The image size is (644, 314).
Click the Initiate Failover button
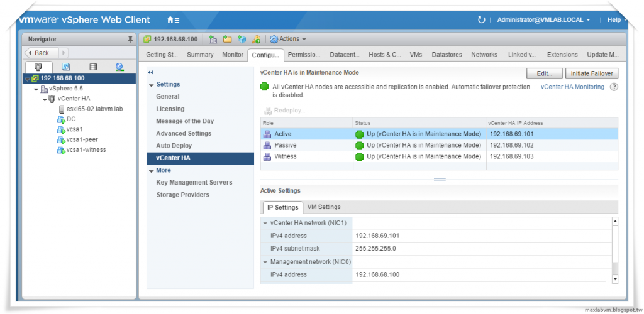coord(592,73)
